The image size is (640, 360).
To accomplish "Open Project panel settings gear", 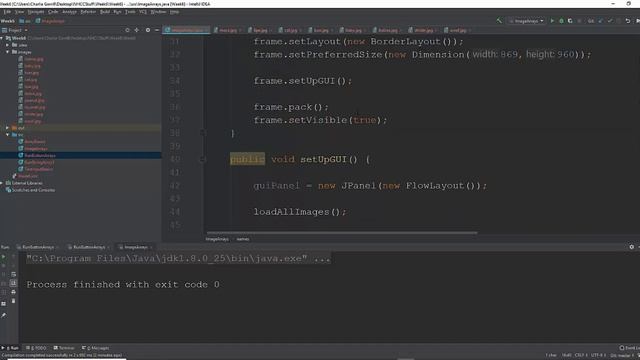I will 148,30.
